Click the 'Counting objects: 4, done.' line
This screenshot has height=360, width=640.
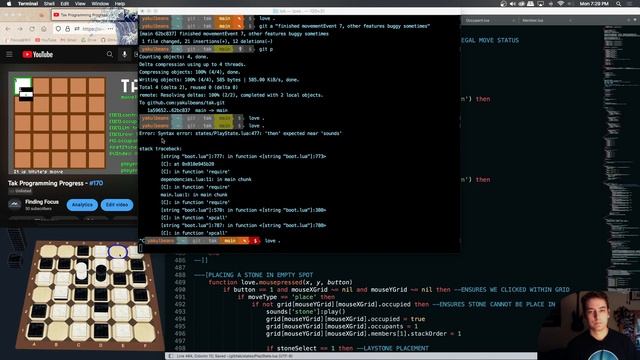(x=173, y=57)
